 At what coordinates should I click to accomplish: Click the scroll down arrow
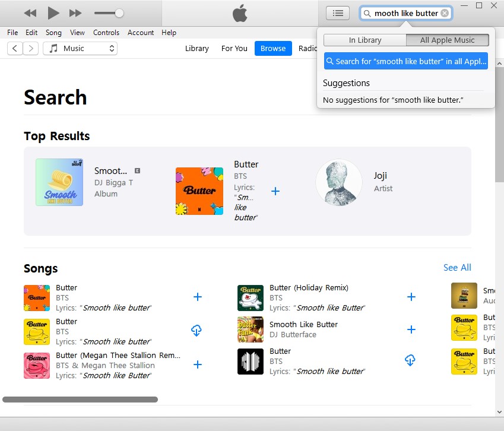pyautogui.click(x=499, y=412)
